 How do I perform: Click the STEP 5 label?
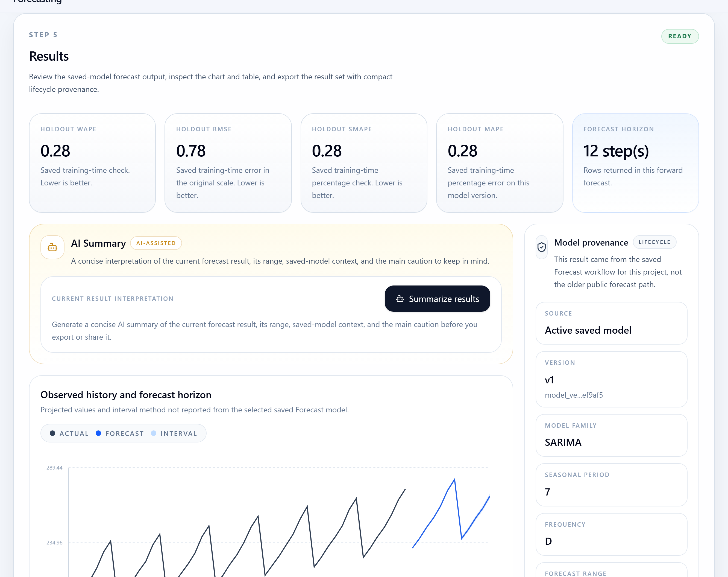[x=43, y=35]
